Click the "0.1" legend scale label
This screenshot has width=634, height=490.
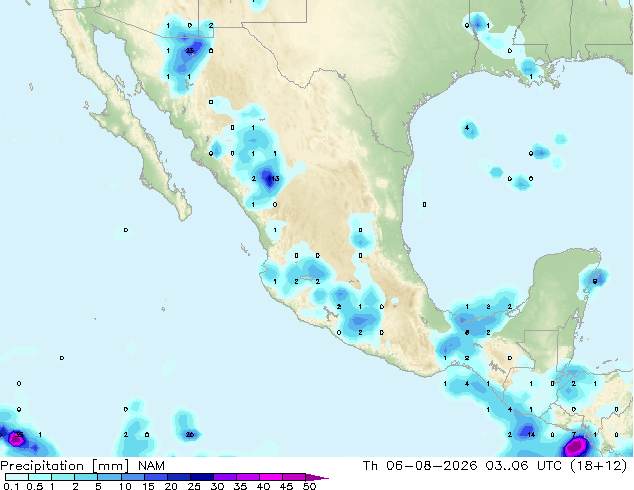11,486
